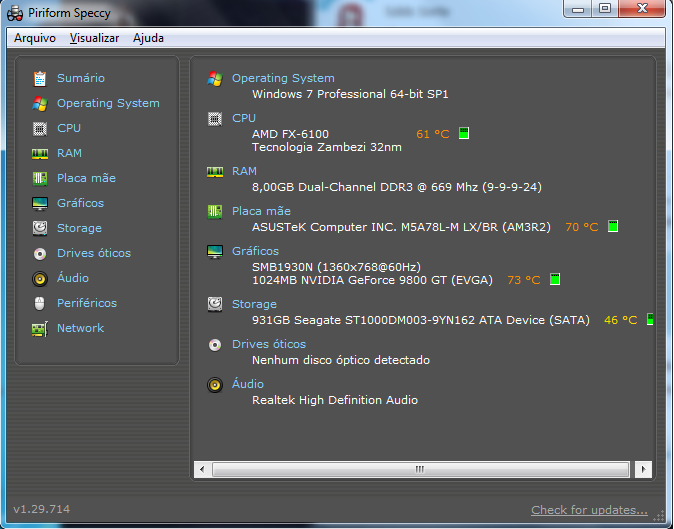
Task: Click the hard drive icon beside Storage heading
Action: 215,304
